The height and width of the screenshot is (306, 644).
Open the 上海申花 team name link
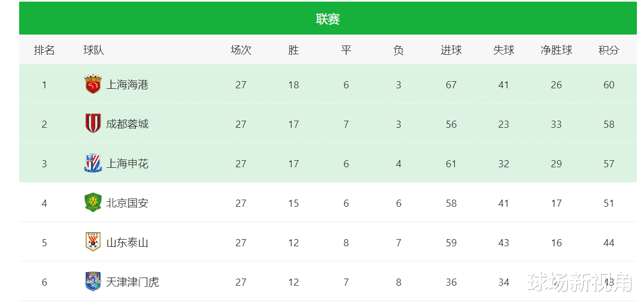[x=127, y=163]
